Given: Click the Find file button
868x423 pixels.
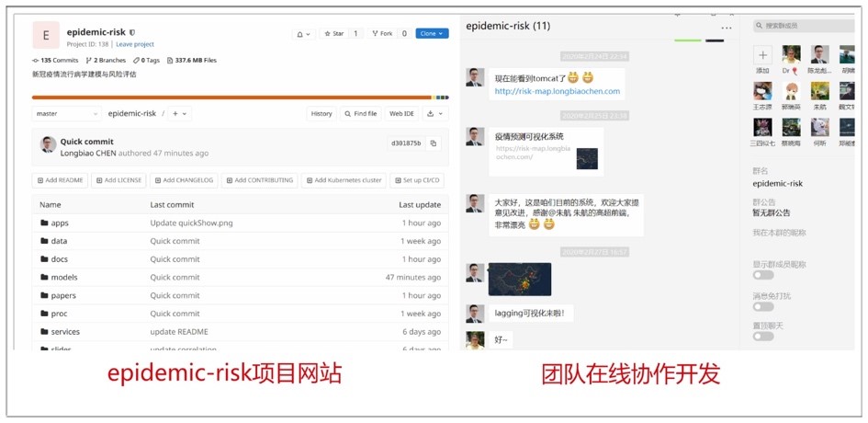Looking at the screenshot, I should (x=360, y=114).
